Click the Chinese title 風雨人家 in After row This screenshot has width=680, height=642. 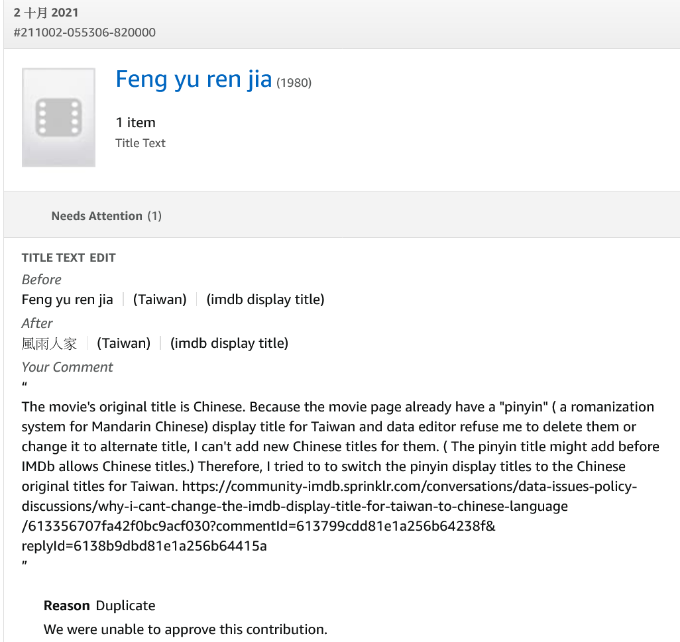point(49,343)
